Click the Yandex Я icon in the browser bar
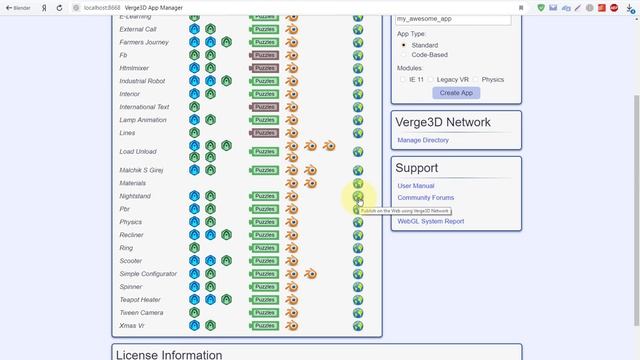The height and width of the screenshot is (360, 640). coord(44,8)
